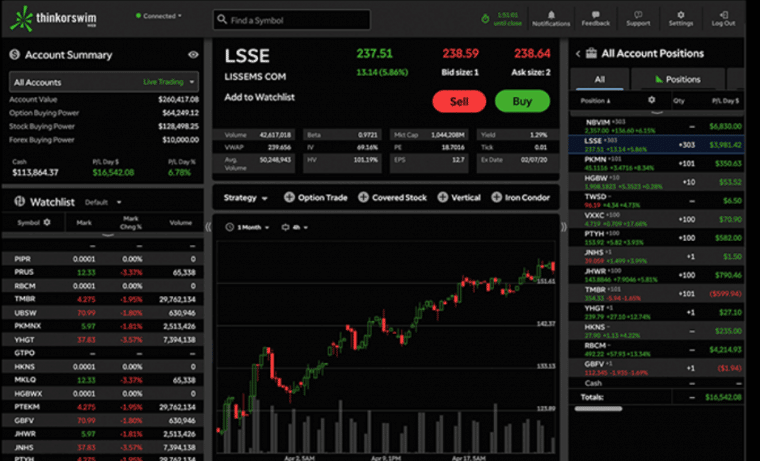
Task: Click the positions panel column gear icon
Action: coord(652,100)
